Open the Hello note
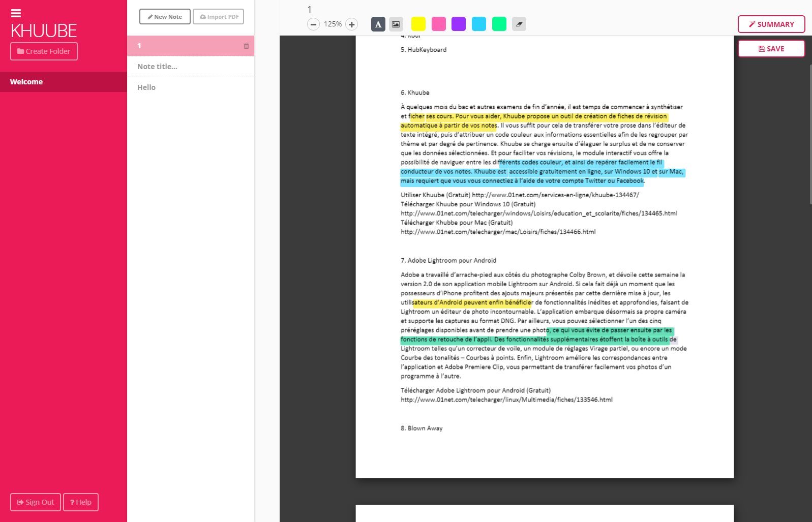The image size is (812, 522). 146,87
